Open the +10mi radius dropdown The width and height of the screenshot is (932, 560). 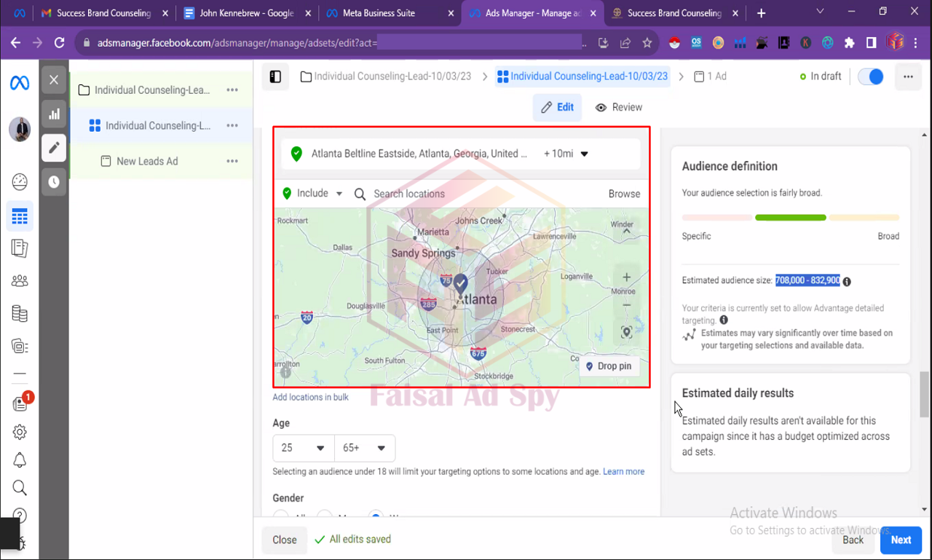[566, 154]
